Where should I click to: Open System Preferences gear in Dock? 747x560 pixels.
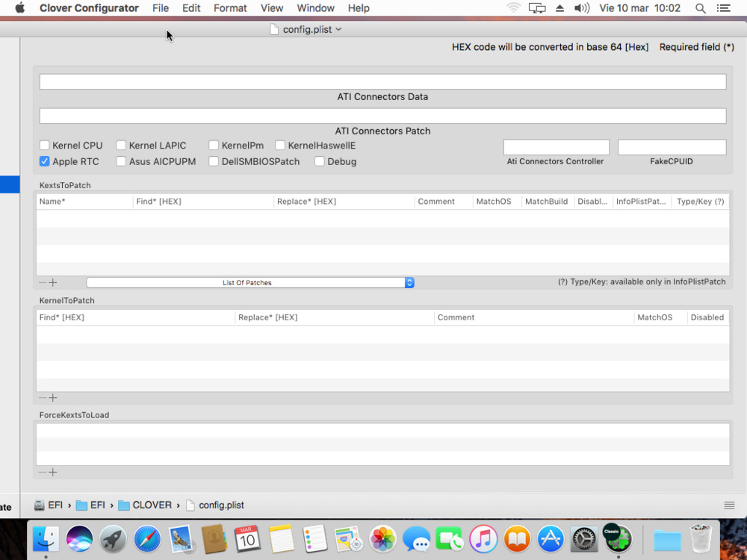584,539
